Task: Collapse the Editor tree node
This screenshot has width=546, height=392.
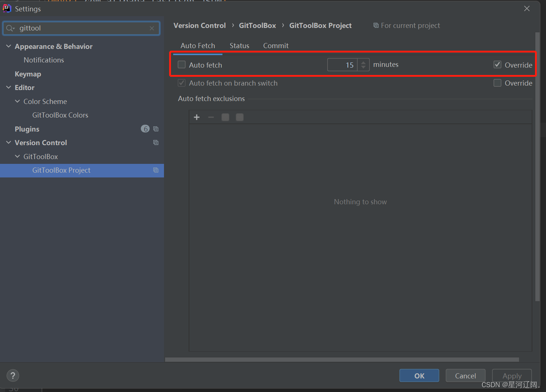Action: pyautogui.click(x=8, y=87)
